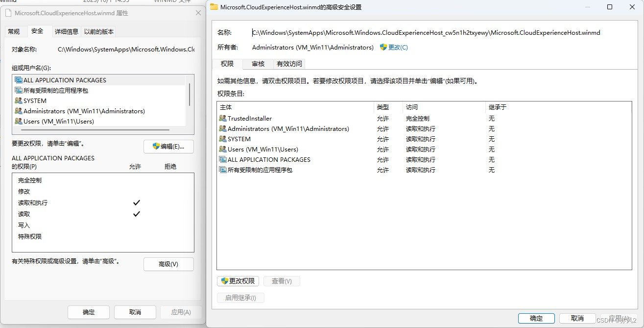The image size is (644, 328).
Task: Click the Administrators icon in the permission entries
Action: click(223, 128)
